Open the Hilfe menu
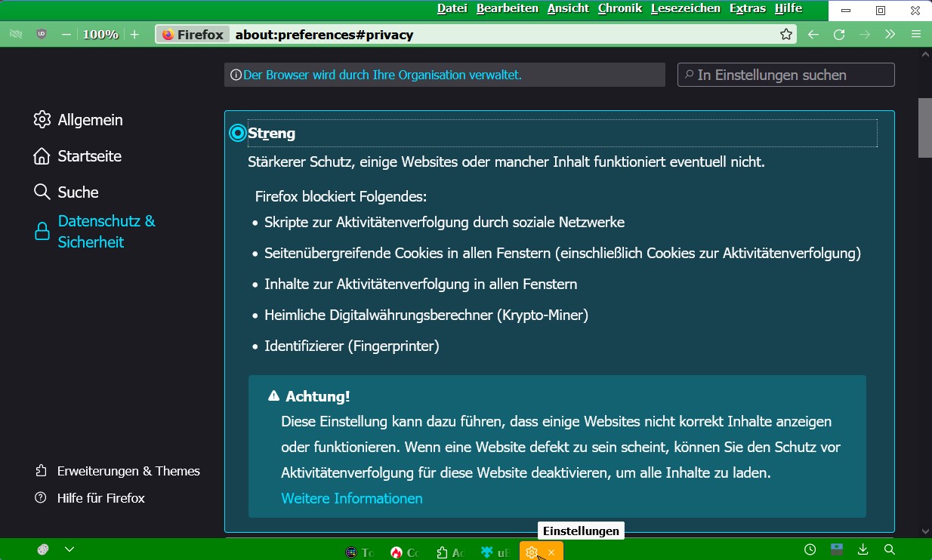 (788, 8)
